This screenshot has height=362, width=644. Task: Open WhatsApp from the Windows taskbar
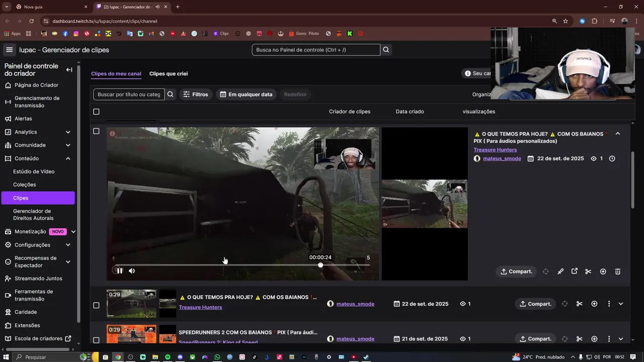pyautogui.click(x=217, y=357)
